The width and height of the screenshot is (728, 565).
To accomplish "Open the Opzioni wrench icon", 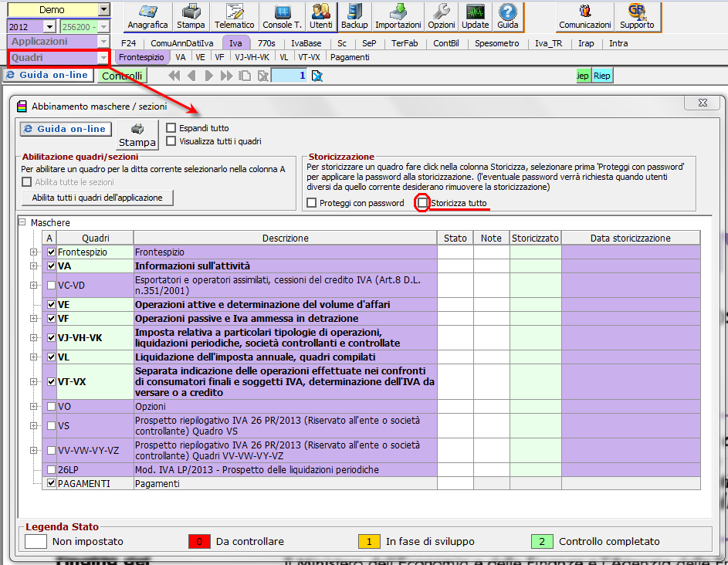I will pos(442,16).
